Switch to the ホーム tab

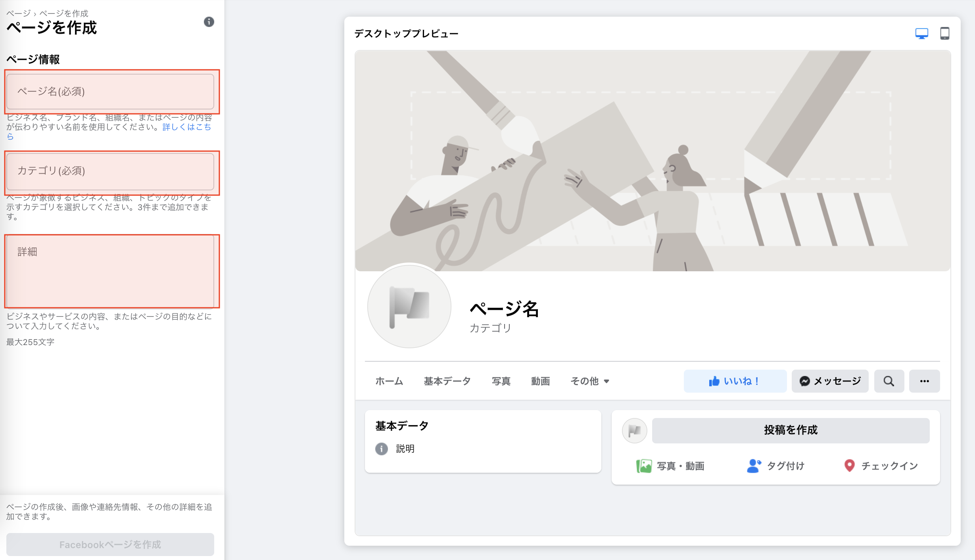(389, 381)
